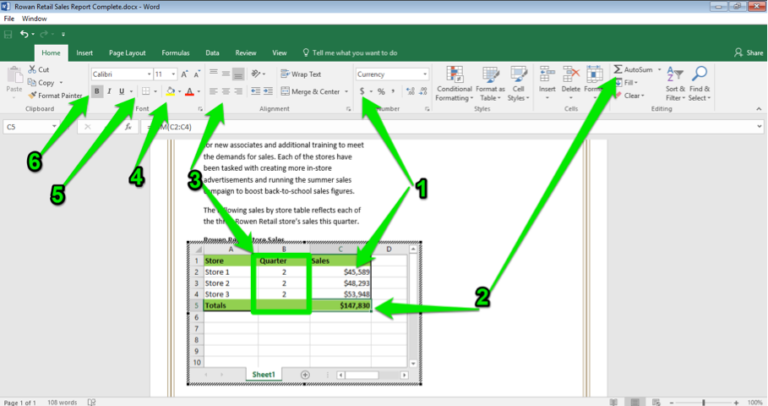Screen dimensions: 768x406
Task: Switch to the Insert ribbon tab
Action: tap(84, 52)
